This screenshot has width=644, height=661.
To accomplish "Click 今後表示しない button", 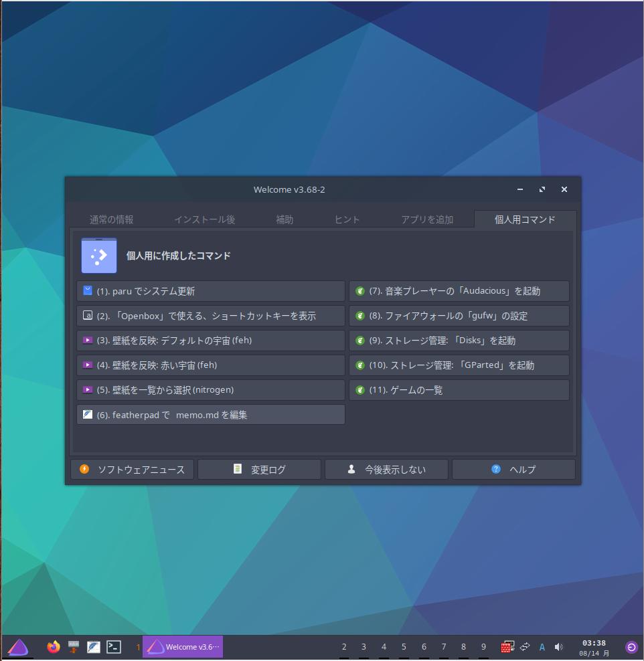I will [x=386, y=469].
